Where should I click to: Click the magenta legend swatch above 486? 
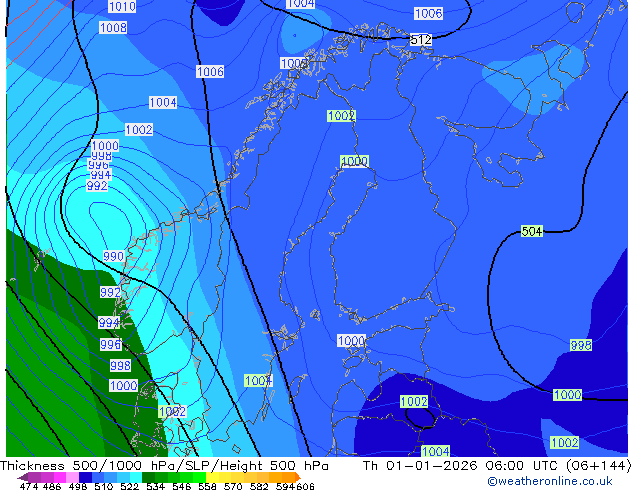[x=60, y=477]
